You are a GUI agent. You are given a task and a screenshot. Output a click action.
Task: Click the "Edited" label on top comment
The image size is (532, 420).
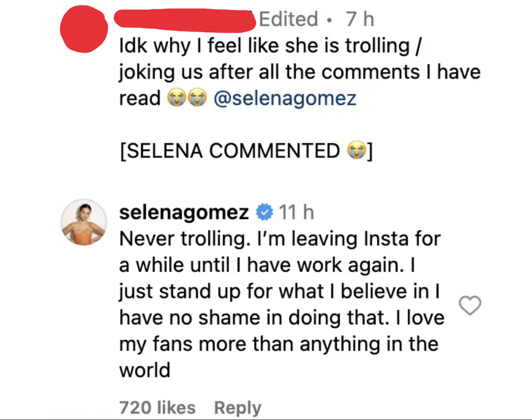point(289,19)
